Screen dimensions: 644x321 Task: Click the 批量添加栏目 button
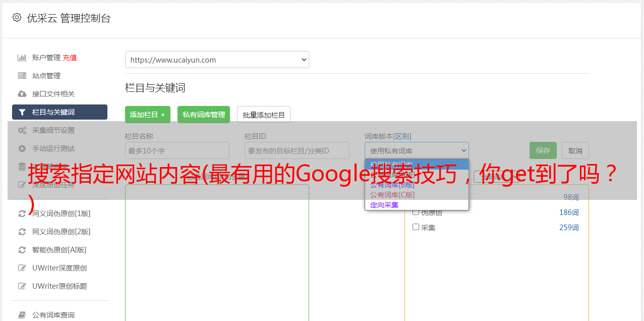(x=264, y=115)
